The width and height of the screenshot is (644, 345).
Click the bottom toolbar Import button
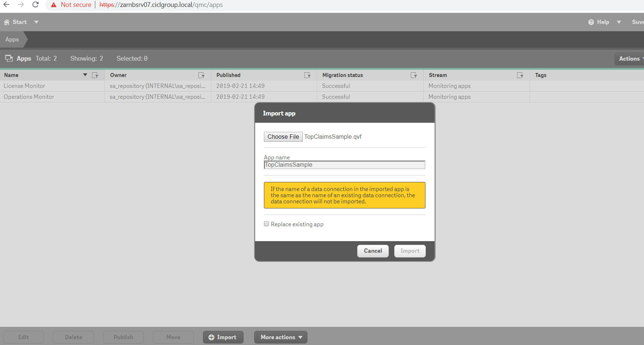pyautogui.click(x=223, y=337)
